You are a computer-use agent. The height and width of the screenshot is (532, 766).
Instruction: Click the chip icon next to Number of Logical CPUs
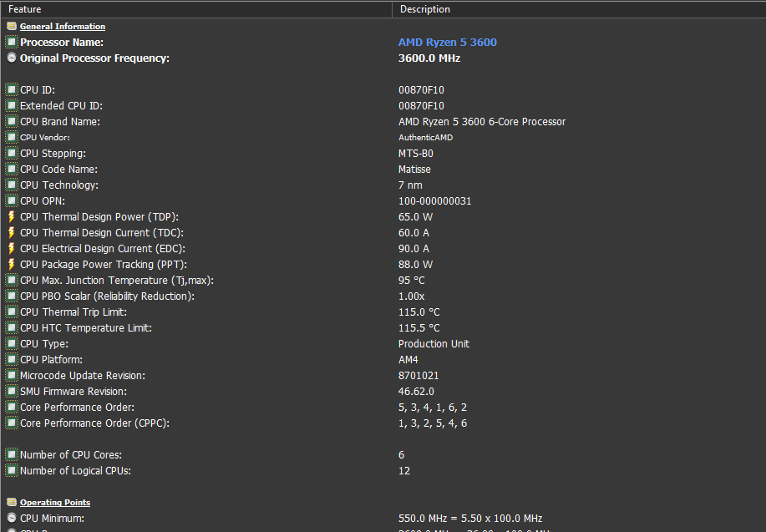tap(12, 471)
